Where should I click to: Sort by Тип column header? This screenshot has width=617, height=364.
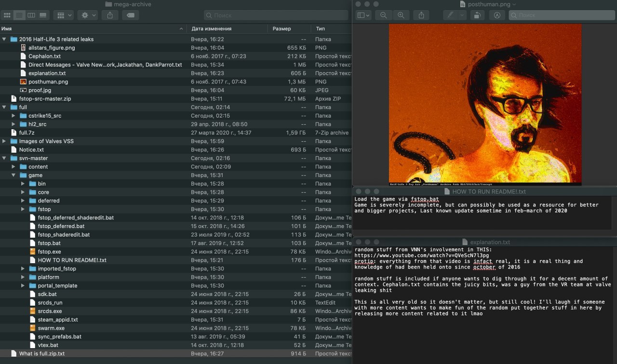click(x=332, y=28)
